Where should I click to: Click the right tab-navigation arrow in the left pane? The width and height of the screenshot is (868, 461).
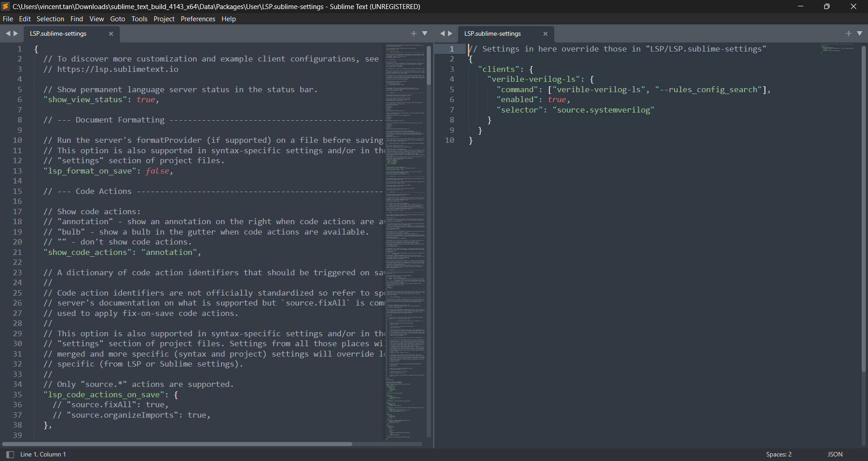[16, 33]
